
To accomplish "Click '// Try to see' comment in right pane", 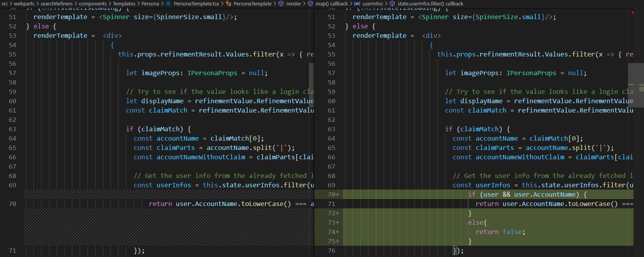I will click(x=539, y=92).
